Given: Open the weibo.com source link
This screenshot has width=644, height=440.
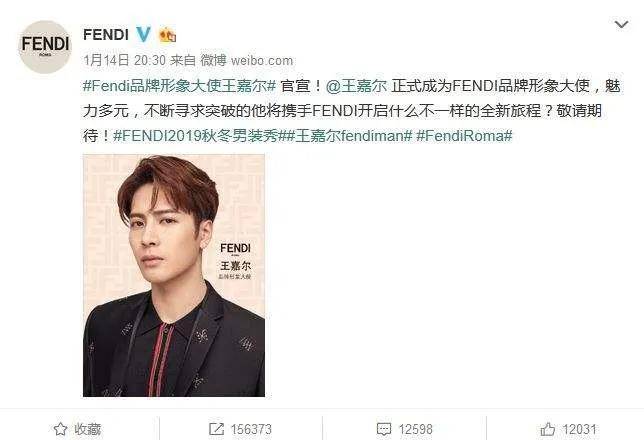Looking at the screenshot, I should coord(262,61).
